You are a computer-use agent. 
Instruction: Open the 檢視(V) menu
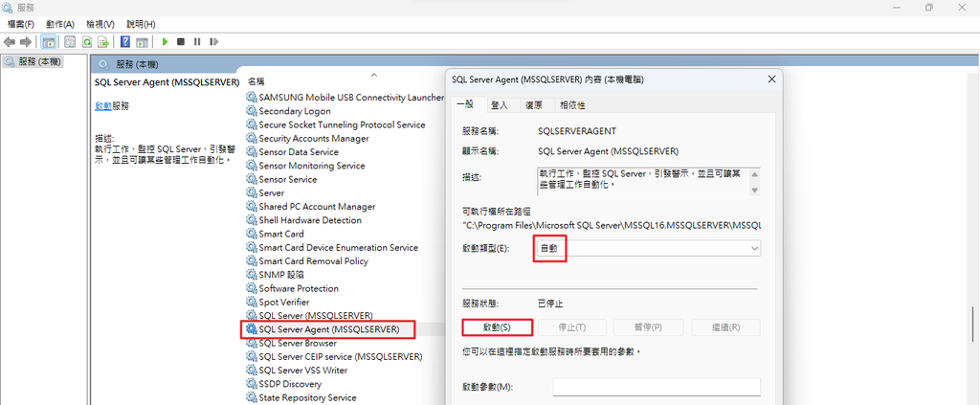pyautogui.click(x=100, y=24)
